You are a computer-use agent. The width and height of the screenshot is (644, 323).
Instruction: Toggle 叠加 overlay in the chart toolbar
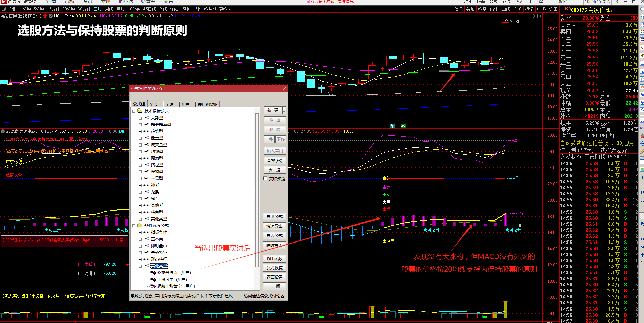(x=470, y=9)
